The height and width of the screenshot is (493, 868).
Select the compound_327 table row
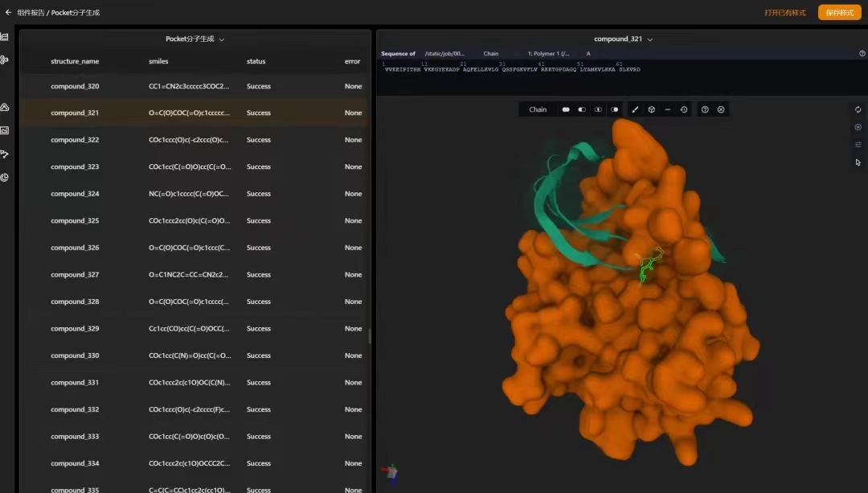pyautogui.click(x=193, y=275)
